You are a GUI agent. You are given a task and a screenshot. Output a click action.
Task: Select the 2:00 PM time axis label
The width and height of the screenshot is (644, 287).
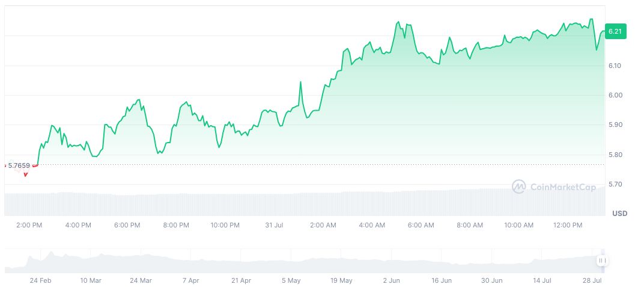point(29,225)
